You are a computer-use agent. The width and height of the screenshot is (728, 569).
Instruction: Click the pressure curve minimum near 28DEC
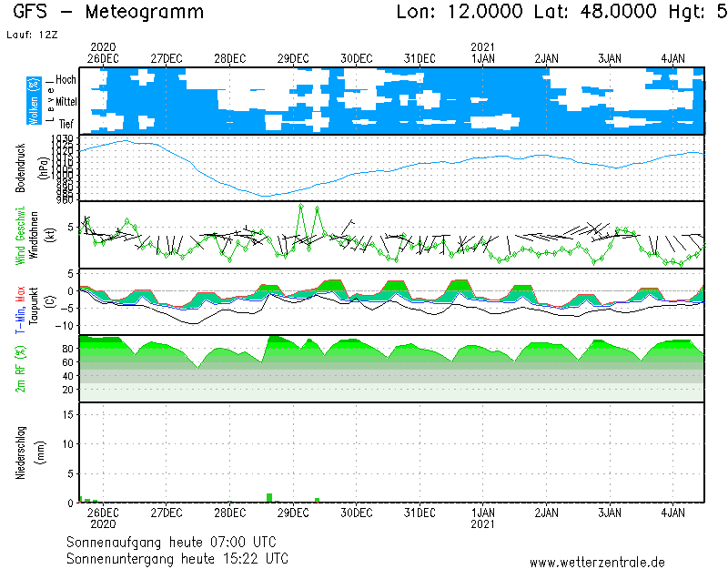click(x=265, y=196)
